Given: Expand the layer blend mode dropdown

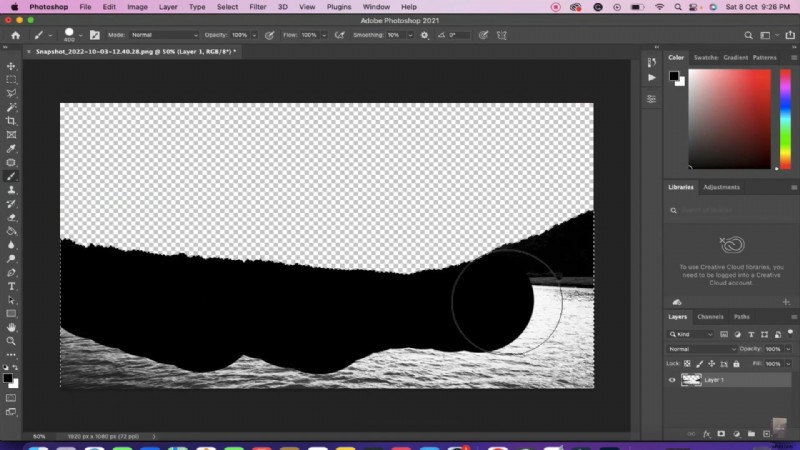Looking at the screenshot, I should tap(699, 349).
